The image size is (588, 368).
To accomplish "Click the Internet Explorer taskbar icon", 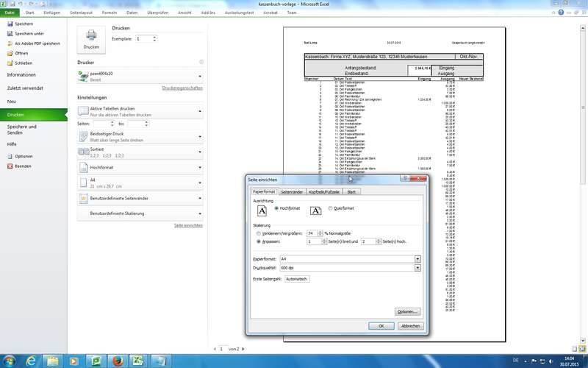I will point(31,360).
